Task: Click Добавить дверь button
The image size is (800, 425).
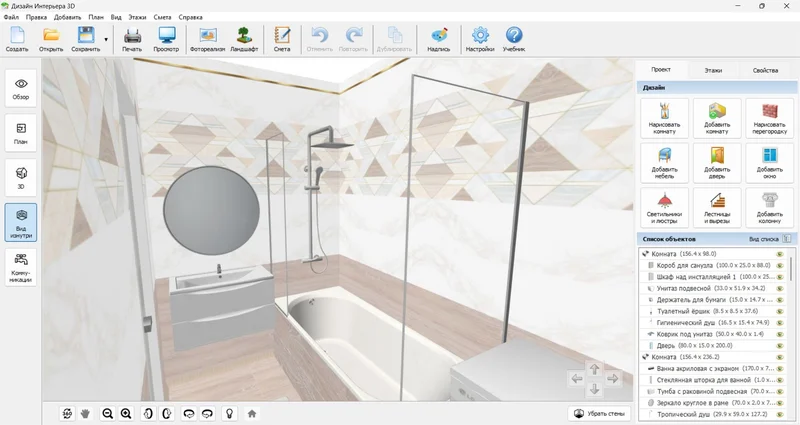Action: (x=717, y=163)
